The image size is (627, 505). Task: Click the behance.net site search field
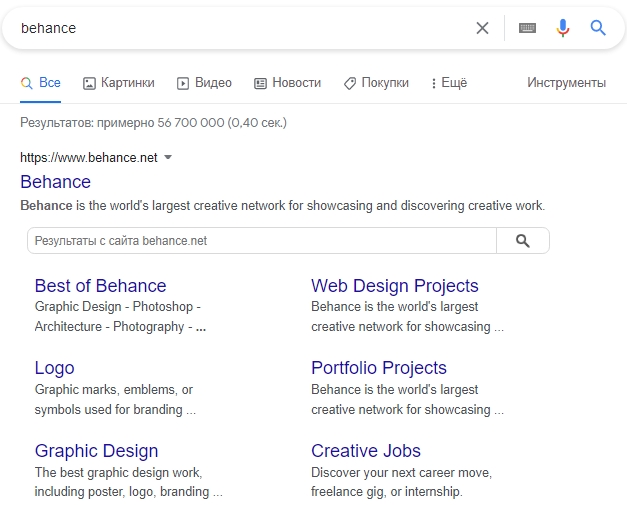260,241
